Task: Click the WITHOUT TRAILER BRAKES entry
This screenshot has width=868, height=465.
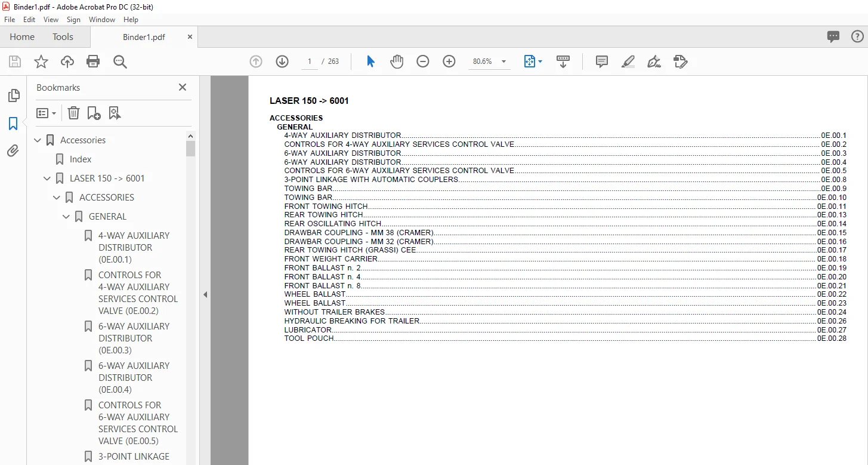Action: point(565,312)
